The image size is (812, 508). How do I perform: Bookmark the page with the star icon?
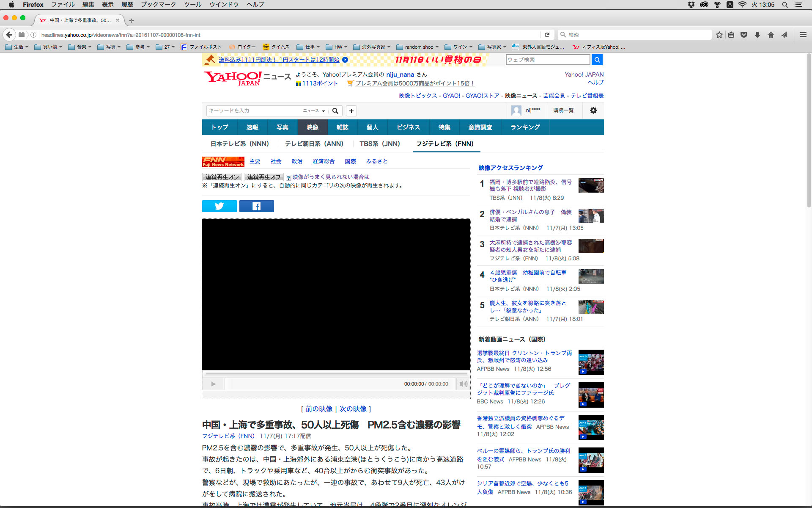point(719,35)
